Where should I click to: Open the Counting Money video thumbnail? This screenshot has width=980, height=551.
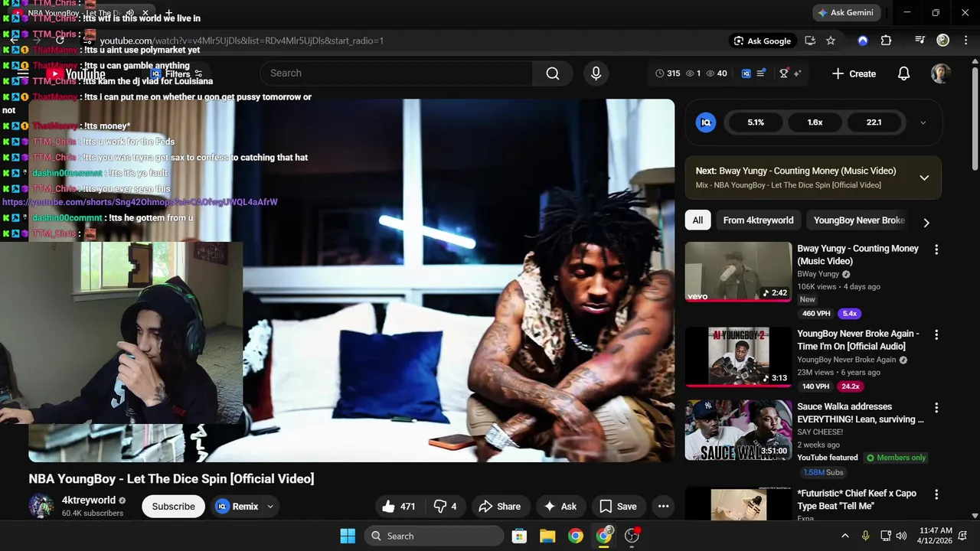tap(738, 272)
